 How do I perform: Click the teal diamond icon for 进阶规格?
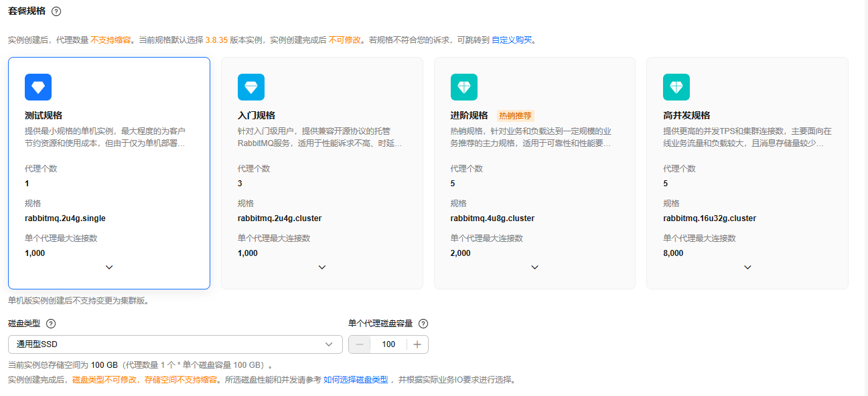coord(464,87)
